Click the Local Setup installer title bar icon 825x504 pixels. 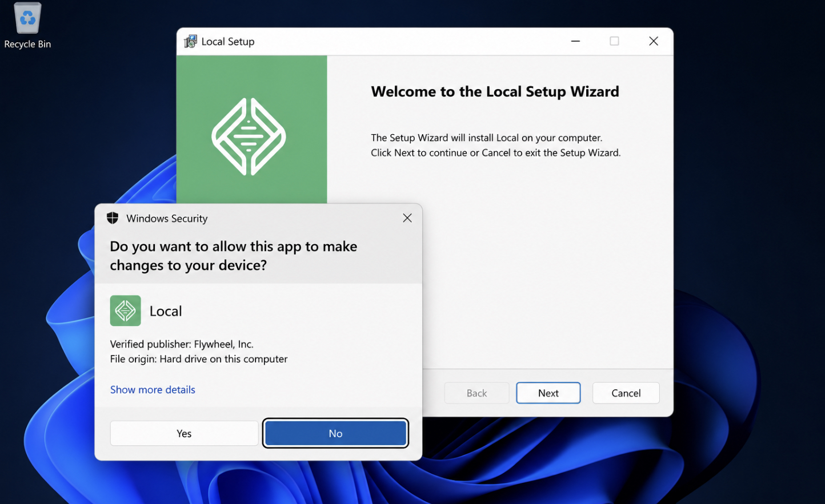click(x=190, y=41)
